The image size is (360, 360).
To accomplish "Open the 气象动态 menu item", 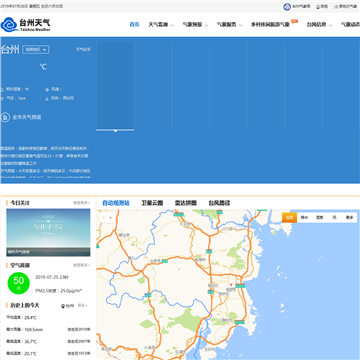I will [350, 25].
